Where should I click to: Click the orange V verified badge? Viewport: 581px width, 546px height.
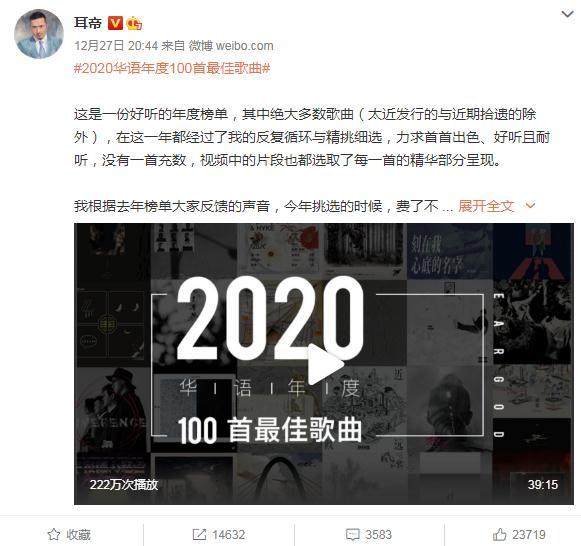(x=115, y=23)
